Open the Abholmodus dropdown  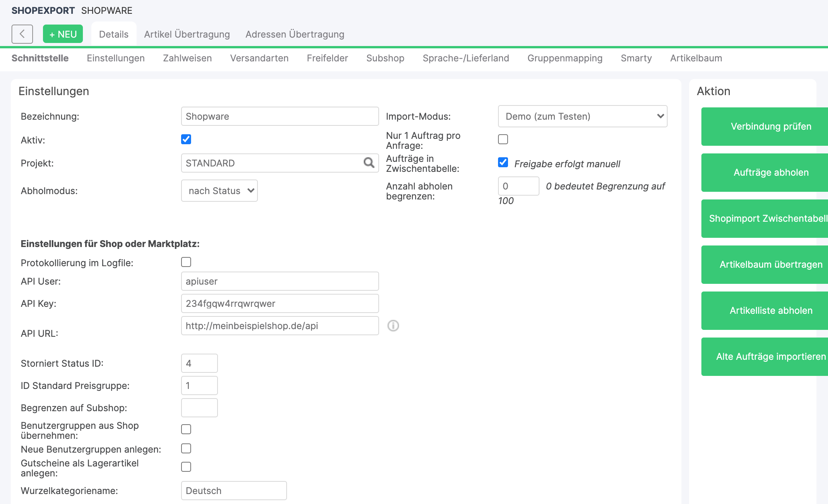pyautogui.click(x=219, y=191)
